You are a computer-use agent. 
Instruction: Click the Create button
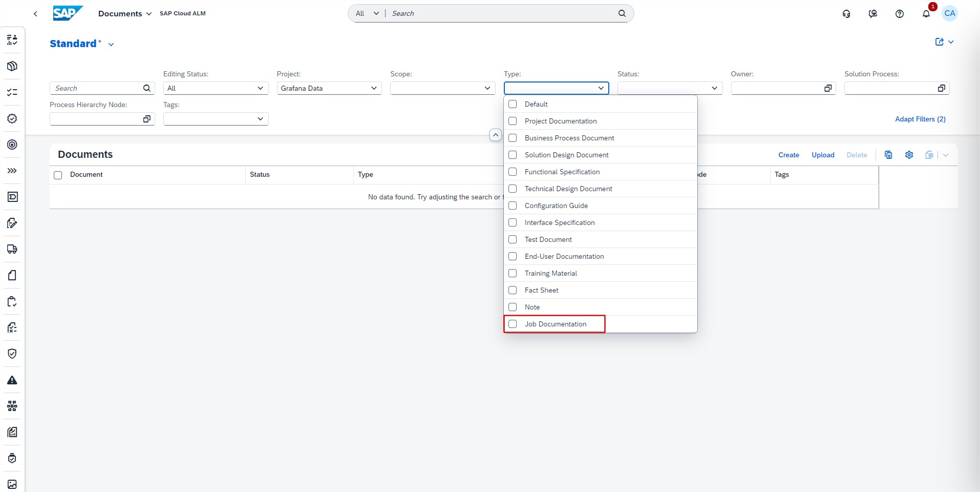pyautogui.click(x=788, y=155)
